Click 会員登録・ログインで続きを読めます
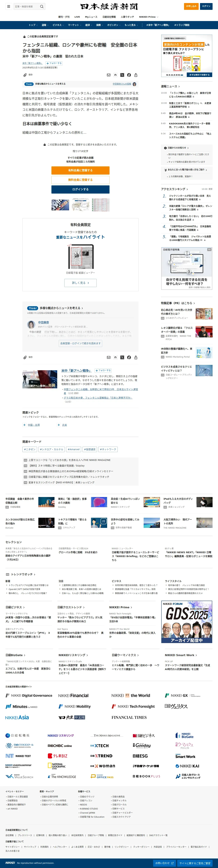 (x=80, y=343)
